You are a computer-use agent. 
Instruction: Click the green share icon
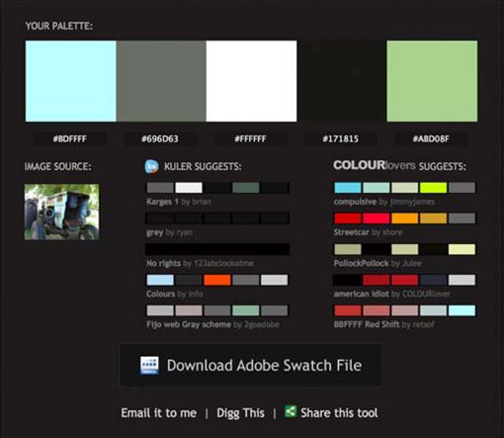click(291, 411)
